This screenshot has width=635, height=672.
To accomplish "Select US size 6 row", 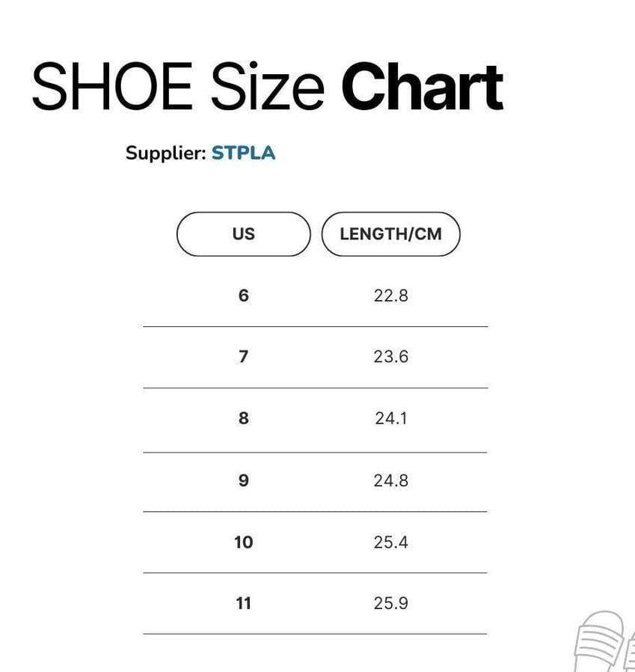I will (x=243, y=296).
